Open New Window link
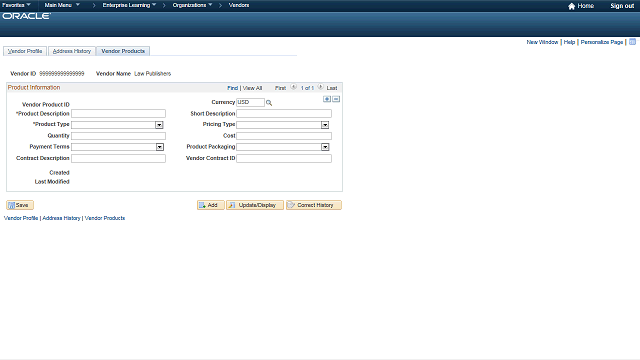This screenshot has width=640, height=360. point(542,42)
